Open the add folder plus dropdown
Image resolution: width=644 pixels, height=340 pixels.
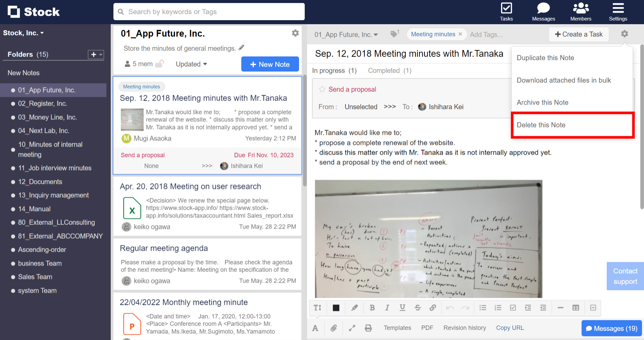tap(96, 54)
